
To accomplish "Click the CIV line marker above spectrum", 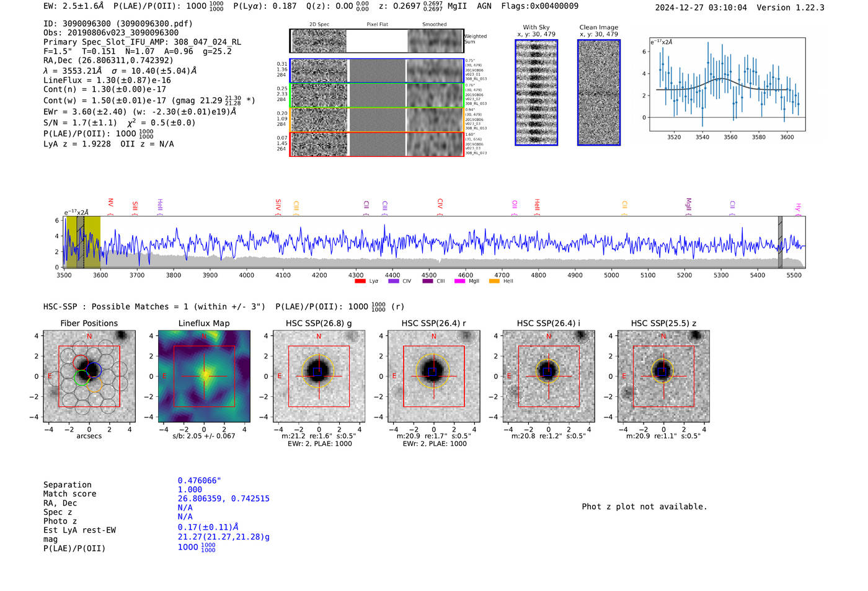I will coord(440,207).
